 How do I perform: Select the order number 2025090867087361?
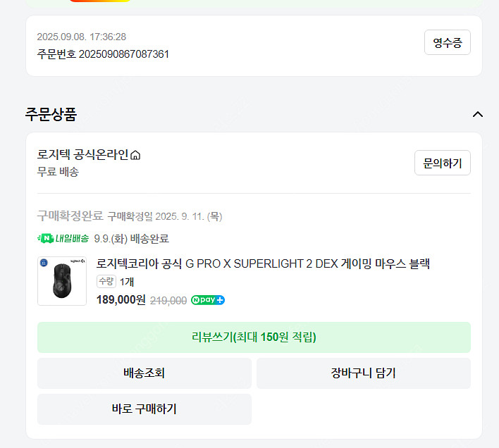pos(123,54)
